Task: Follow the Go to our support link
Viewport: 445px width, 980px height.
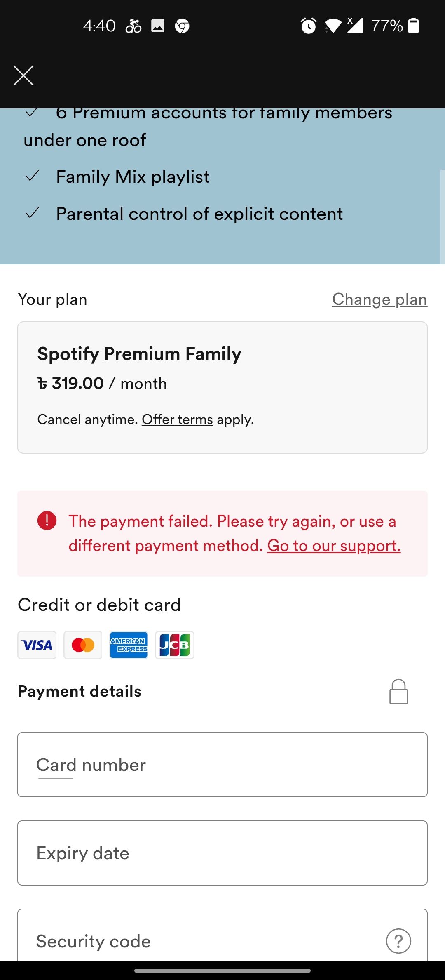Action: pos(334,546)
